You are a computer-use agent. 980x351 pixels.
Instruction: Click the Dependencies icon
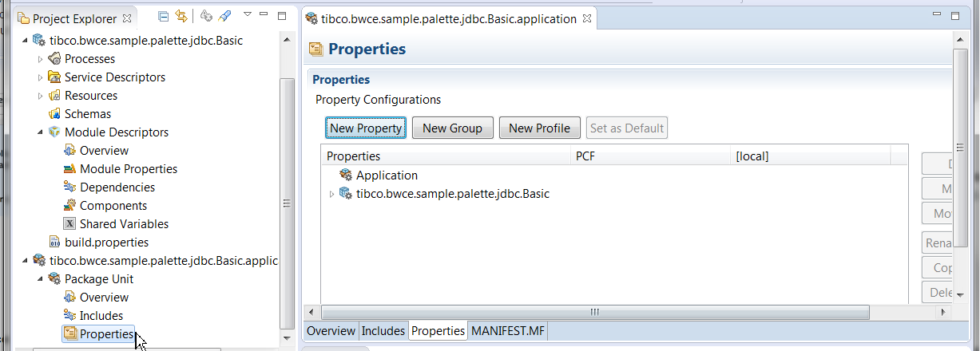coord(69,187)
